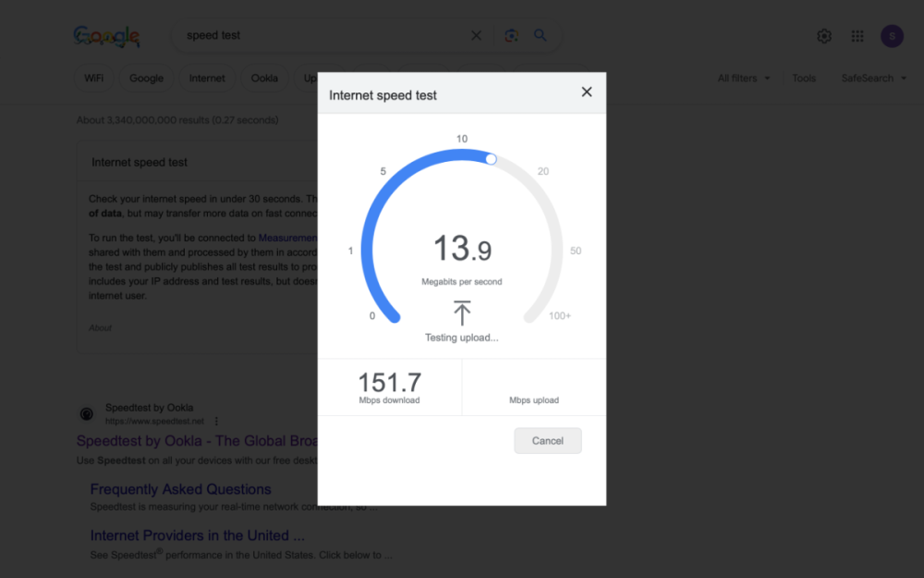
Task: Open the Frequently Asked Questions link
Action: pos(180,489)
